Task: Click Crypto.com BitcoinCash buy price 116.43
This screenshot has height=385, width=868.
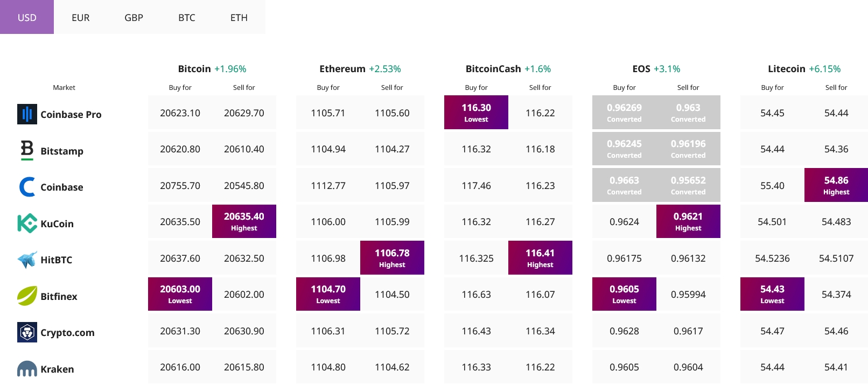Action: [x=476, y=331]
